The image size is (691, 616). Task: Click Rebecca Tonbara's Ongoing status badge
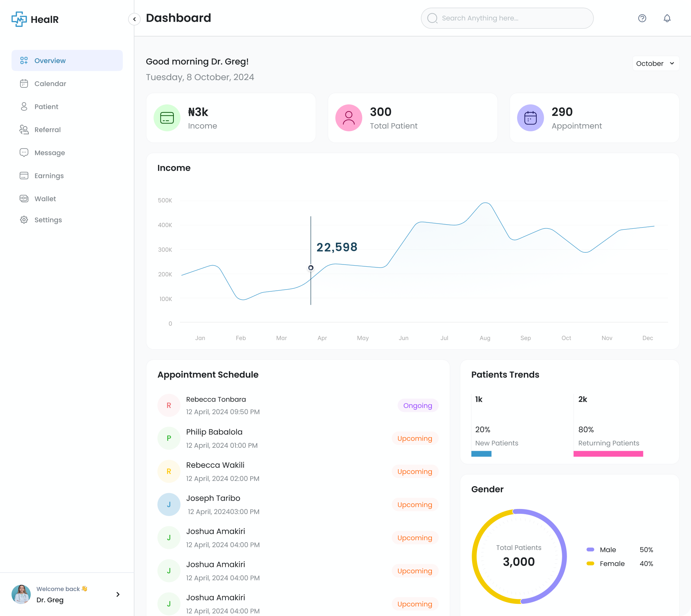tap(417, 406)
